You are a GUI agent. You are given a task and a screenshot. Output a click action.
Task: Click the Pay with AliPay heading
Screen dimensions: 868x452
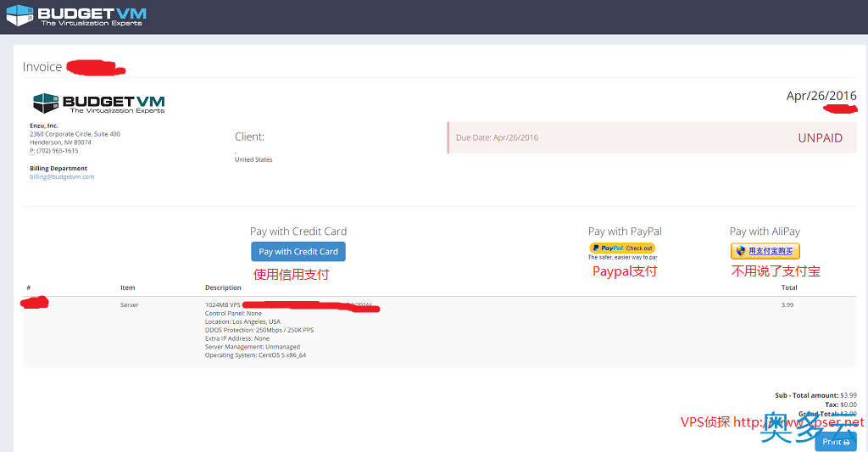click(x=765, y=232)
